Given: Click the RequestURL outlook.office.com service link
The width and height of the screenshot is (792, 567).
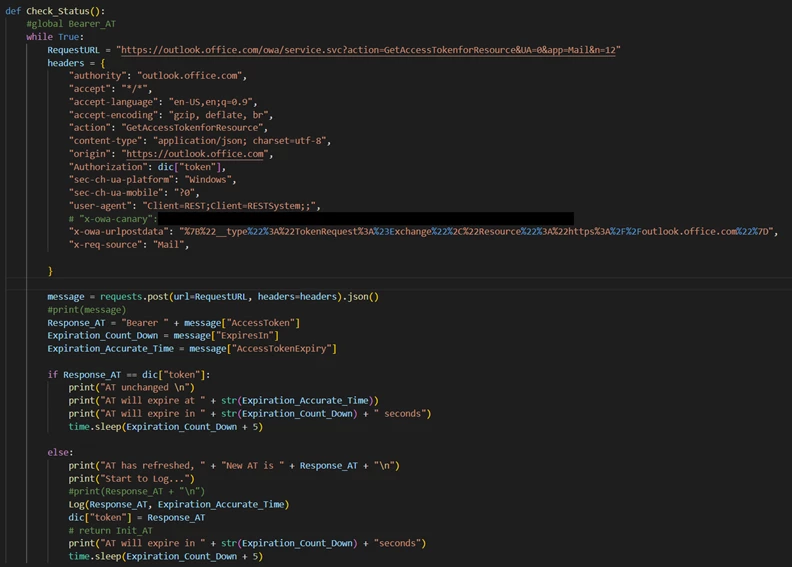Looking at the screenshot, I should (368, 49).
